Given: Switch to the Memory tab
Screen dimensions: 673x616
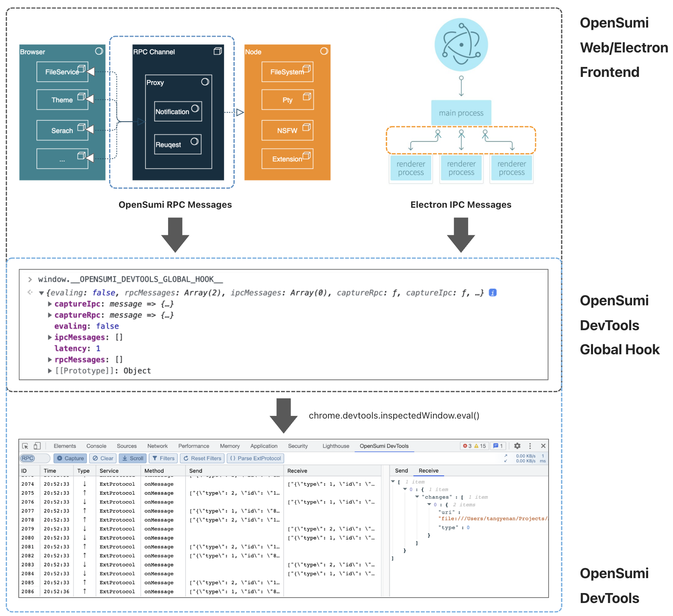Looking at the screenshot, I should pos(230,446).
